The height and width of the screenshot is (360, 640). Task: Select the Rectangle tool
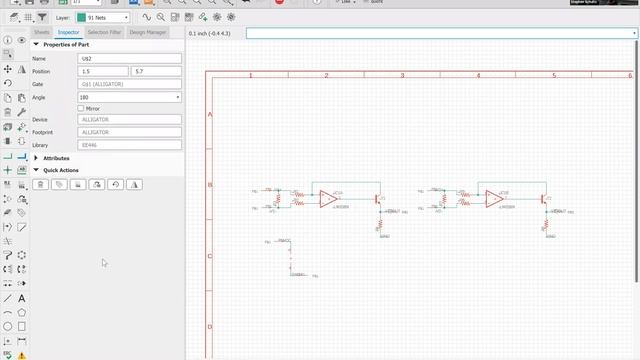pos(22,327)
